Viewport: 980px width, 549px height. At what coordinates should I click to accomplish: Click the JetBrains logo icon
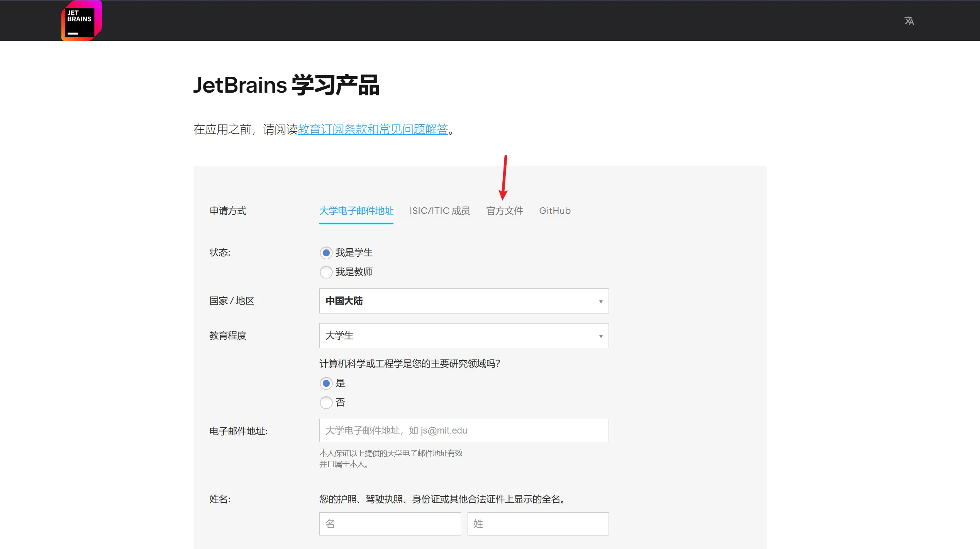click(x=81, y=21)
